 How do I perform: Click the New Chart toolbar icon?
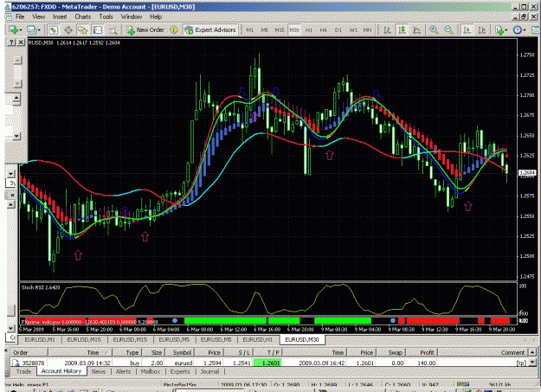(x=13, y=30)
